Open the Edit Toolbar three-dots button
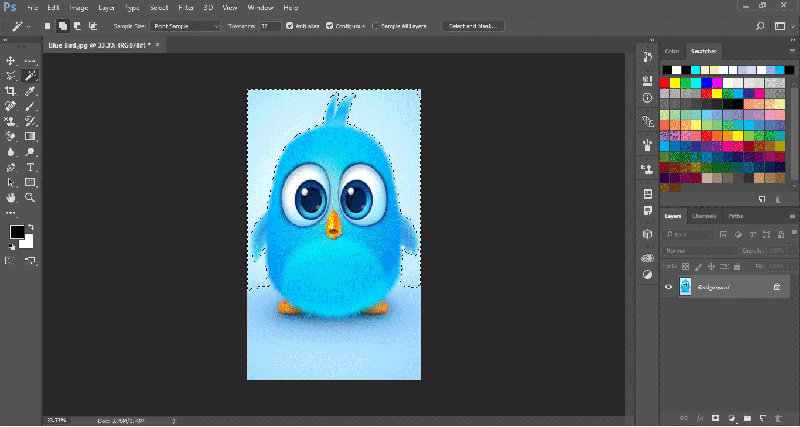Viewport: 800px width, 427px height. 10,213
